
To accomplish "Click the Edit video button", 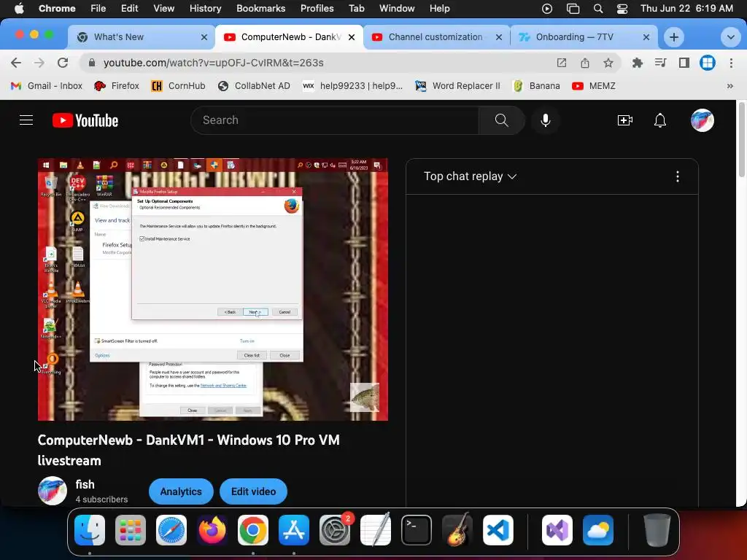I will tap(253, 491).
